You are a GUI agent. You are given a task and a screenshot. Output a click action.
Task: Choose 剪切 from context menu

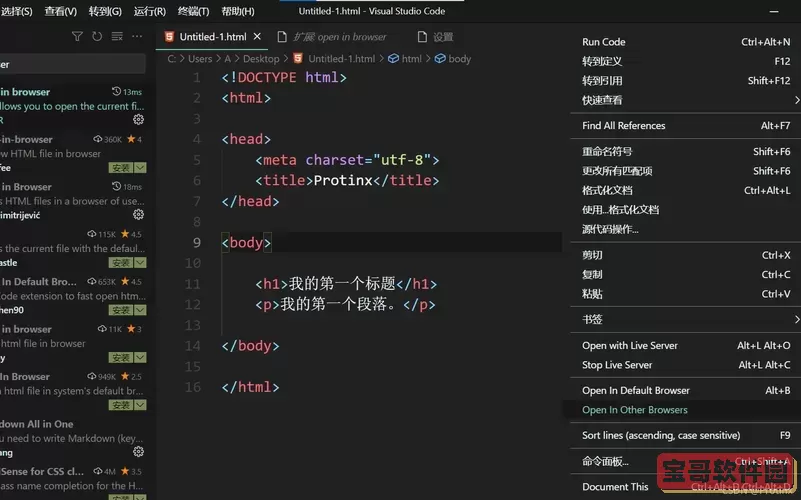[685, 255]
